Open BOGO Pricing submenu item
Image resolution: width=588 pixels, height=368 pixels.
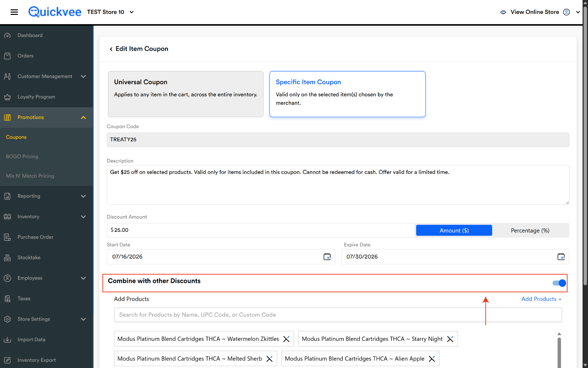pyautogui.click(x=22, y=156)
